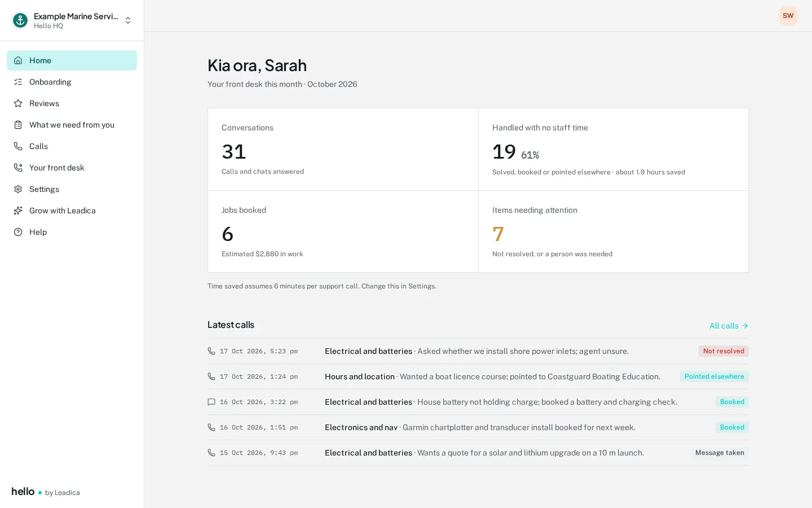Screen dimensions: 812x508
Task: Click the Your front desk phone icon
Action: 18,168
